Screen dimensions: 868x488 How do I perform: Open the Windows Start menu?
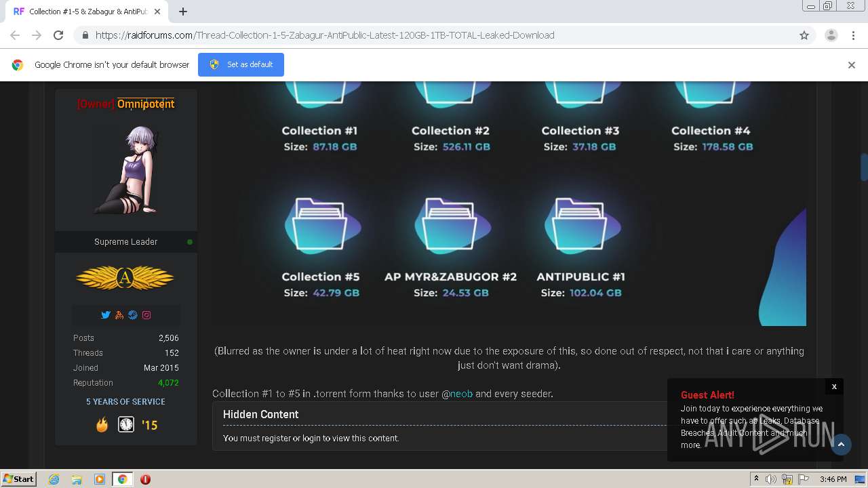point(19,479)
